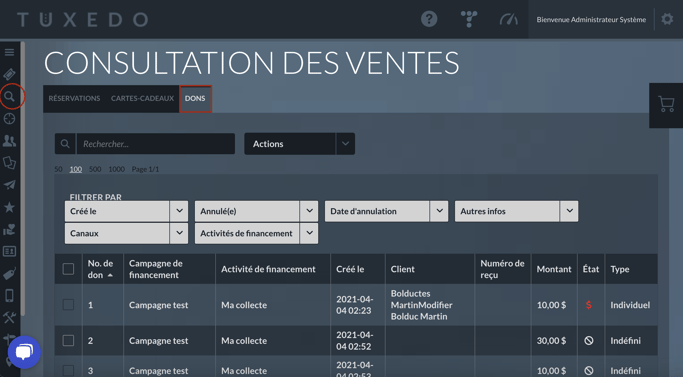Switch to the Réservations tab
Viewport: 683px width, 377px height.
click(x=74, y=98)
